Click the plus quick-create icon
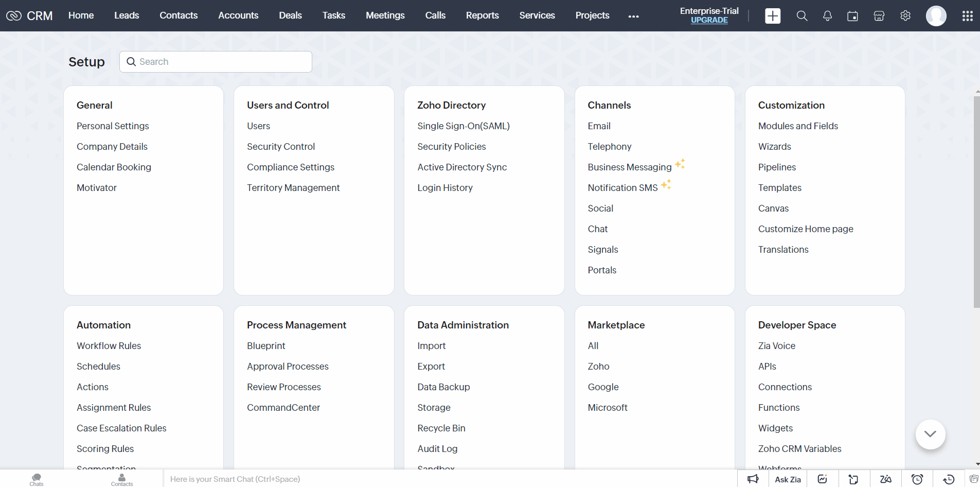 pyautogui.click(x=772, y=16)
